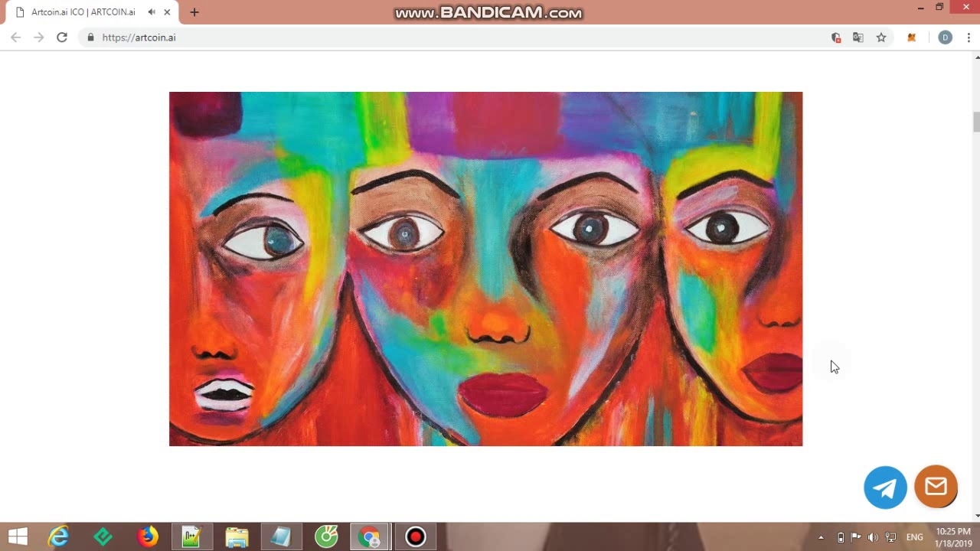Open the green Coc Coc browser icon
The height and width of the screenshot is (551, 980).
326,536
